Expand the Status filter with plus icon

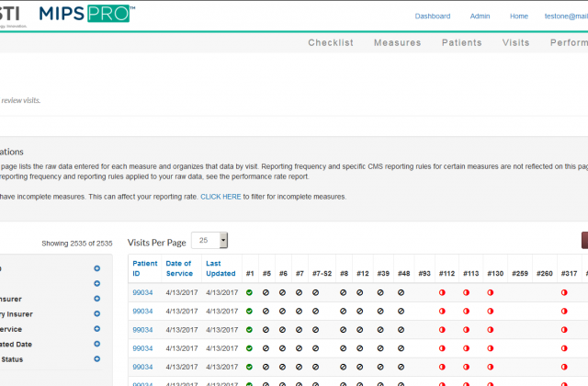click(x=96, y=358)
